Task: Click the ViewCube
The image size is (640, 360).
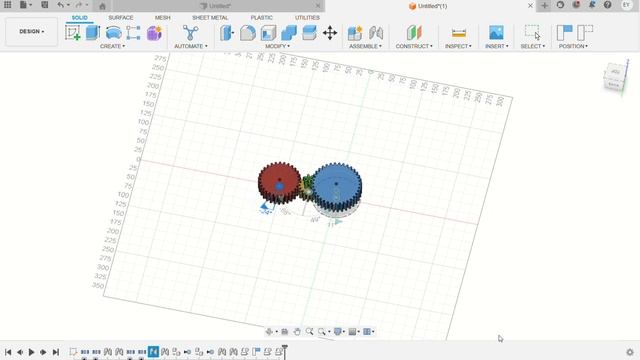Action: coord(615,78)
